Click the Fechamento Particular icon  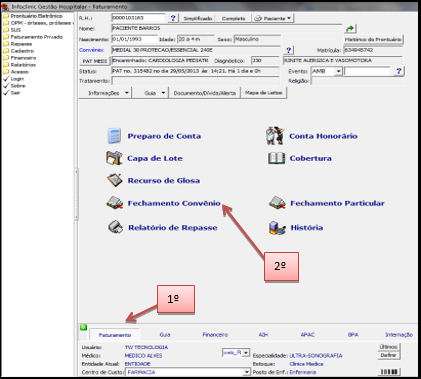[277, 203]
